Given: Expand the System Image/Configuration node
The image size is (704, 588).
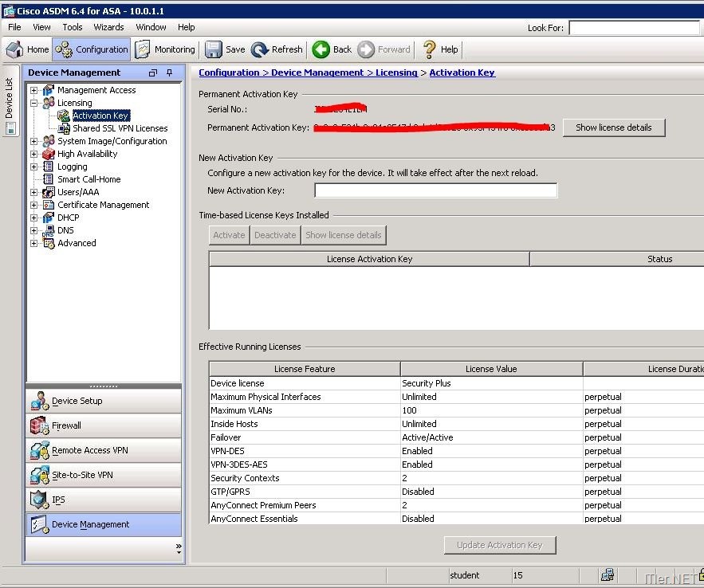Looking at the screenshot, I should 33,141.
